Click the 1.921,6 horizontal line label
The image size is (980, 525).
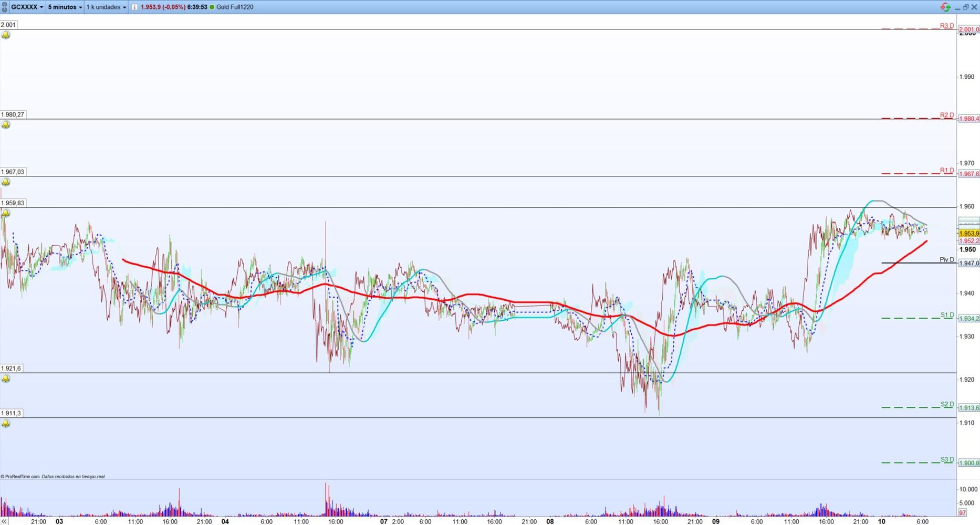click(x=11, y=369)
